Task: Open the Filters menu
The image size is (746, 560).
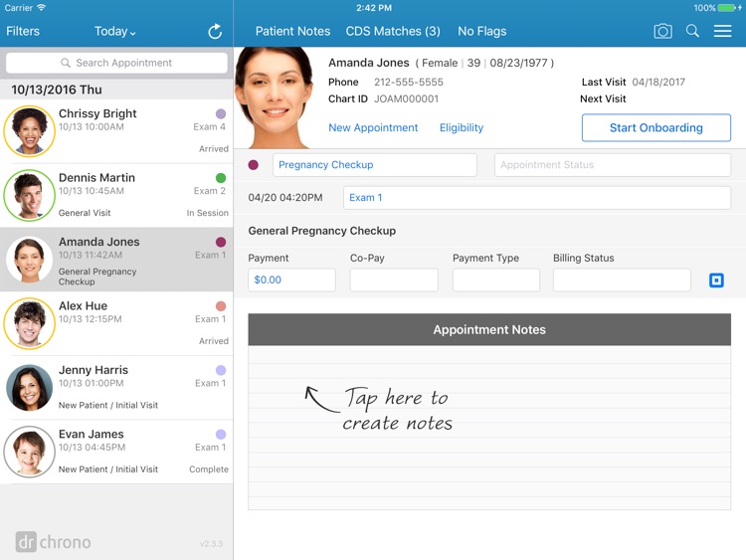Action: [23, 31]
